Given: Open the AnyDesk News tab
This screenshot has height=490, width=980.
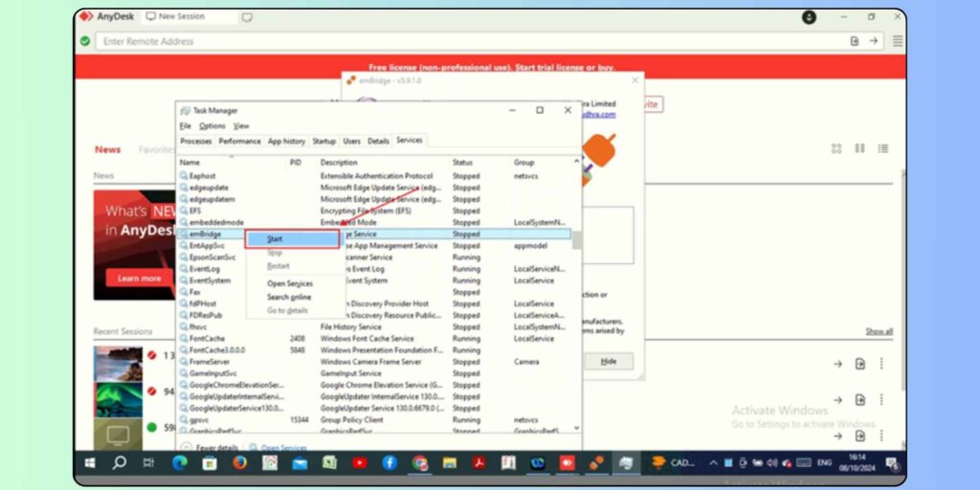Looking at the screenshot, I should (107, 149).
